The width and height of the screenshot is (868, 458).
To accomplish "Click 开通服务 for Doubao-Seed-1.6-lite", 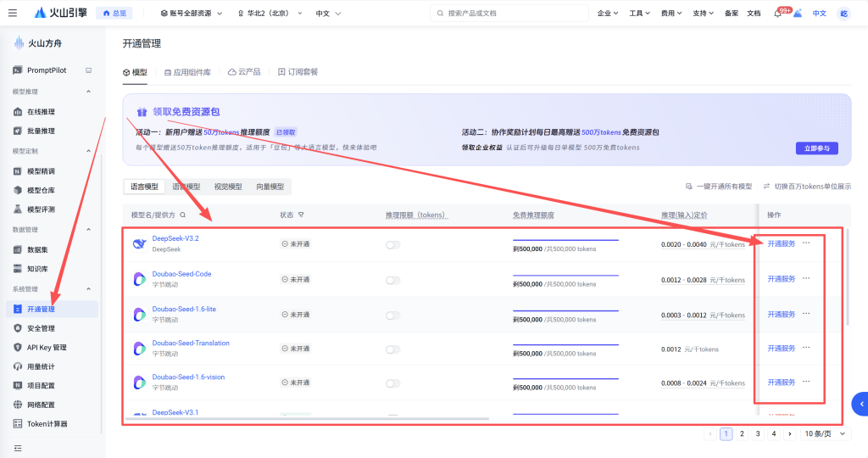I will (781, 314).
